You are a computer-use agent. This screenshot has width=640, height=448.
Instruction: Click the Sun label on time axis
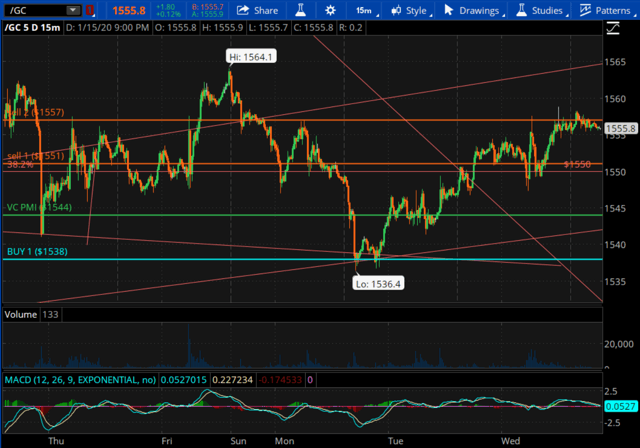(238, 441)
